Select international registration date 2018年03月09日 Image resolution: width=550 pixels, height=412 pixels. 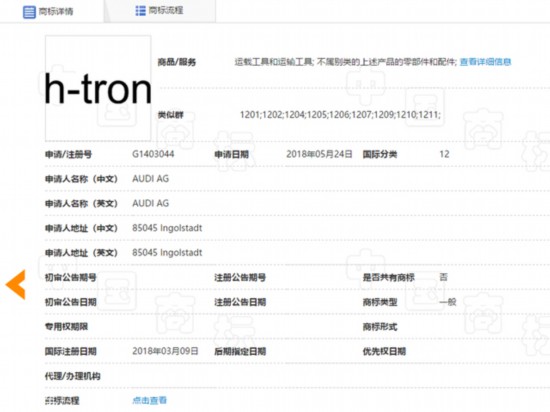click(165, 351)
